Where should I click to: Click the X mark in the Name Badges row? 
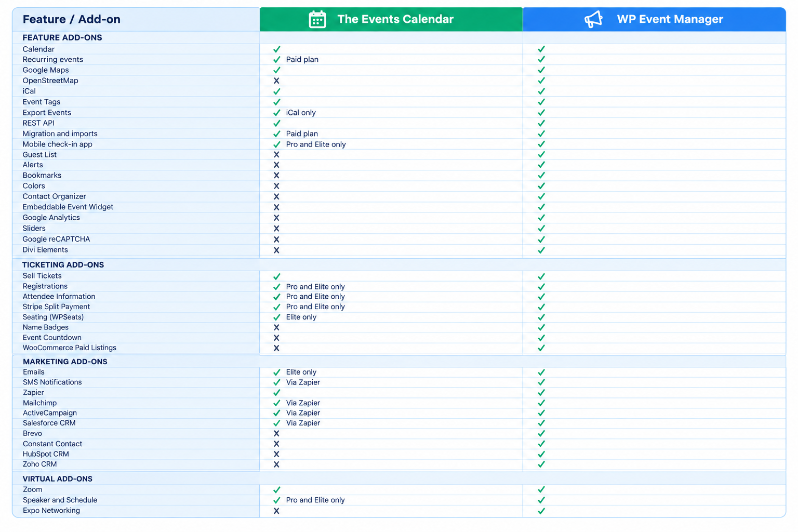pos(276,327)
